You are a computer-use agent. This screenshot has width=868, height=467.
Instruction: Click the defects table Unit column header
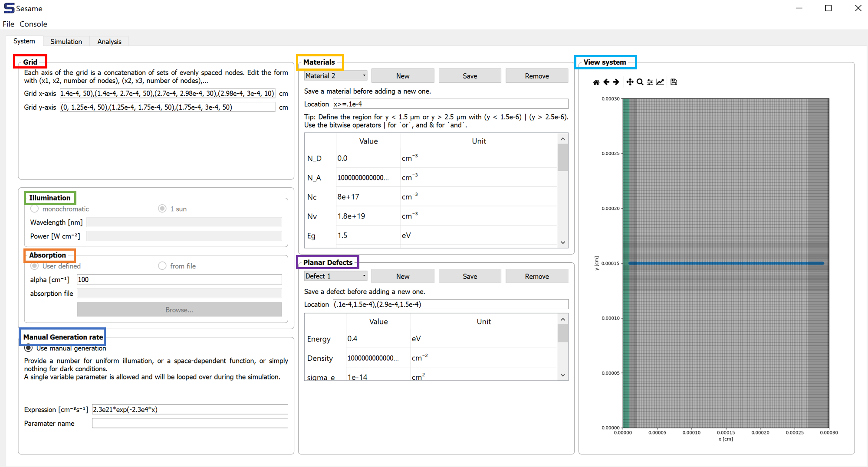pos(483,321)
